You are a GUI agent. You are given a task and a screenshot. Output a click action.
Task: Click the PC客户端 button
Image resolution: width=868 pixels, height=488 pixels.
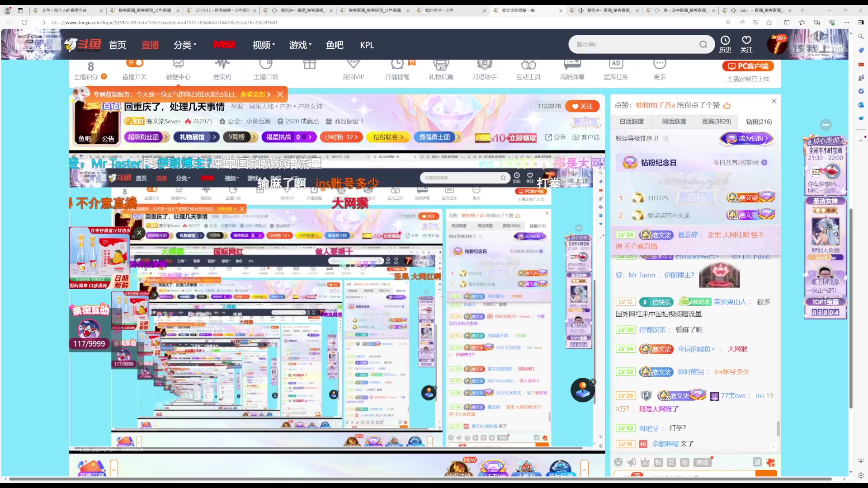tap(748, 66)
